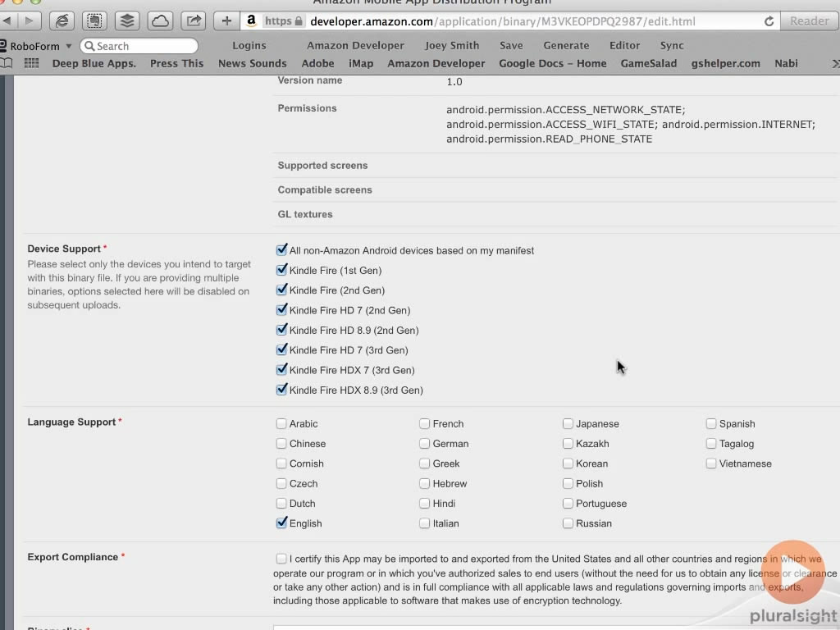
Task: Click the Share toolbar icon
Action: click(194, 21)
